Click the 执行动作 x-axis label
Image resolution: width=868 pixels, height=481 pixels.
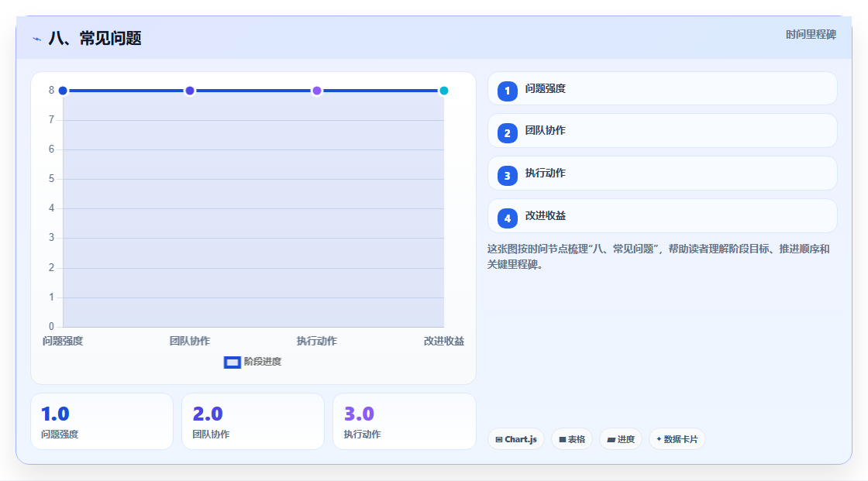click(x=317, y=341)
